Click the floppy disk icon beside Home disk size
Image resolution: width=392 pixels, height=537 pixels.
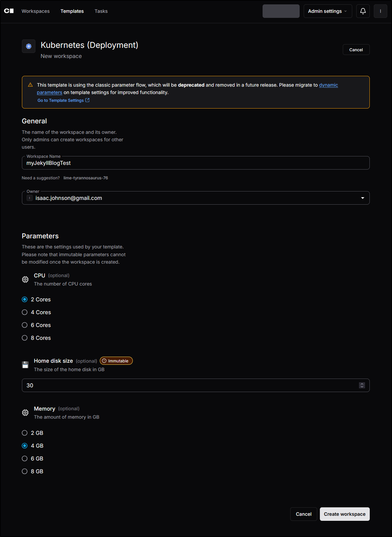click(x=25, y=364)
